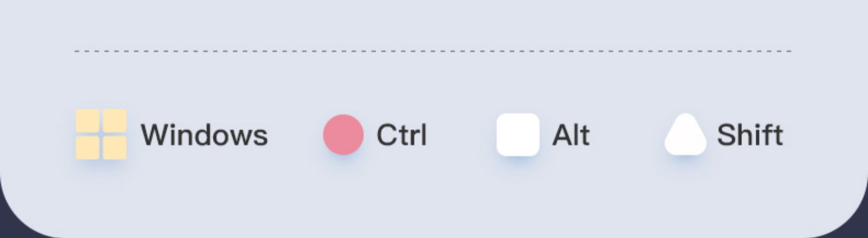
Task: Click the white rounded-square Alt icon
Action: click(518, 135)
